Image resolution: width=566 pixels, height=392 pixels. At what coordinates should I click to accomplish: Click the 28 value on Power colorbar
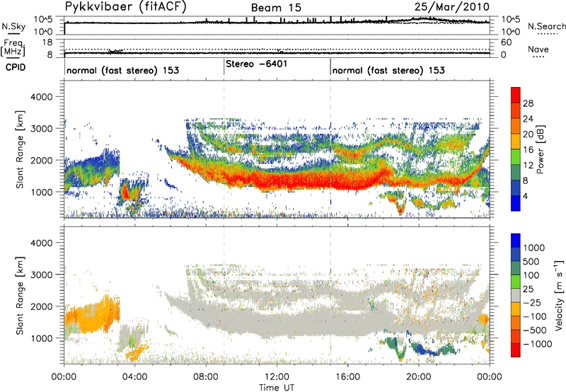click(x=528, y=103)
